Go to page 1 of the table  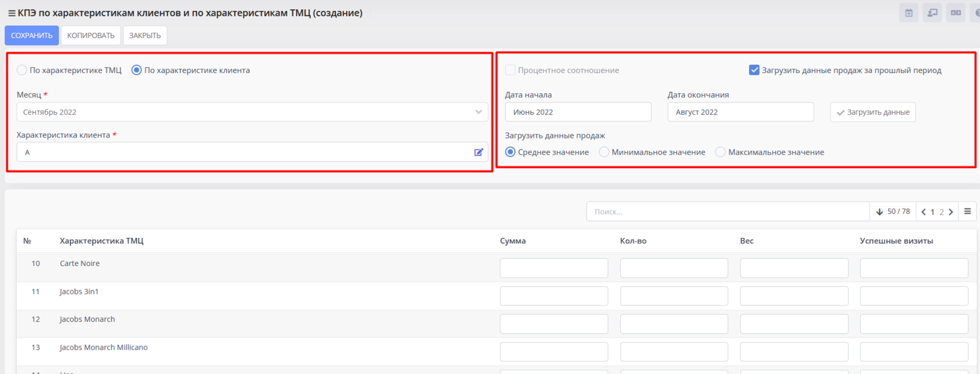[x=932, y=212]
